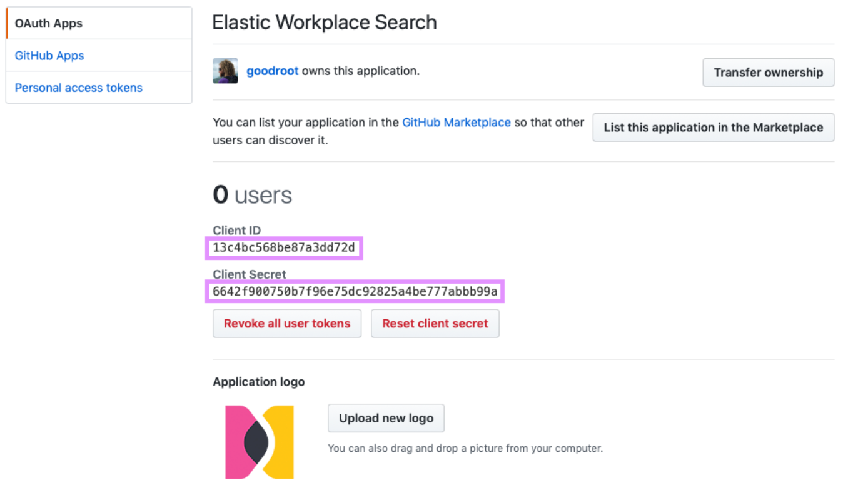Click the Client Secret label
The height and width of the screenshot is (495, 868).
click(x=250, y=274)
